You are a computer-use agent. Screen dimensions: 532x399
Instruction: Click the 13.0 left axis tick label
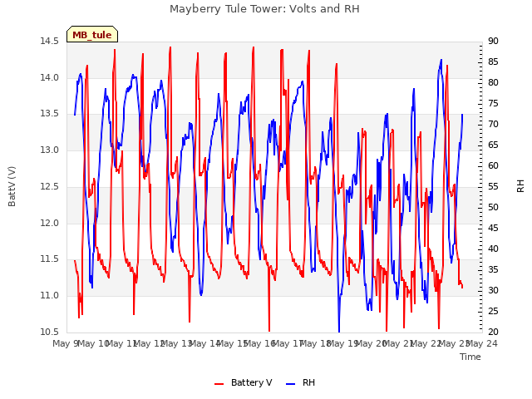49,150
